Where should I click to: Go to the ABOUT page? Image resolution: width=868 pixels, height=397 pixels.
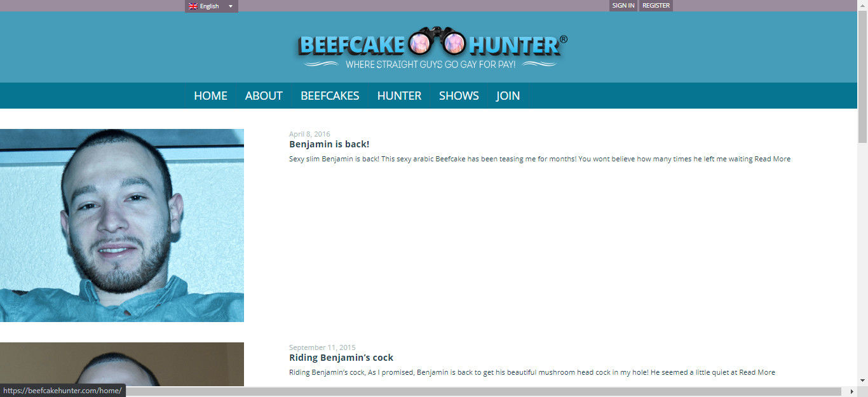(264, 96)
